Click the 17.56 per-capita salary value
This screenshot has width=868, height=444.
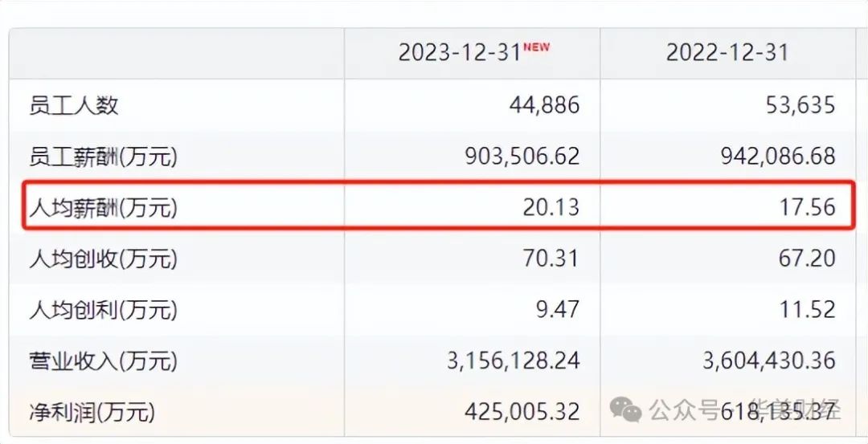click(808, 208)
